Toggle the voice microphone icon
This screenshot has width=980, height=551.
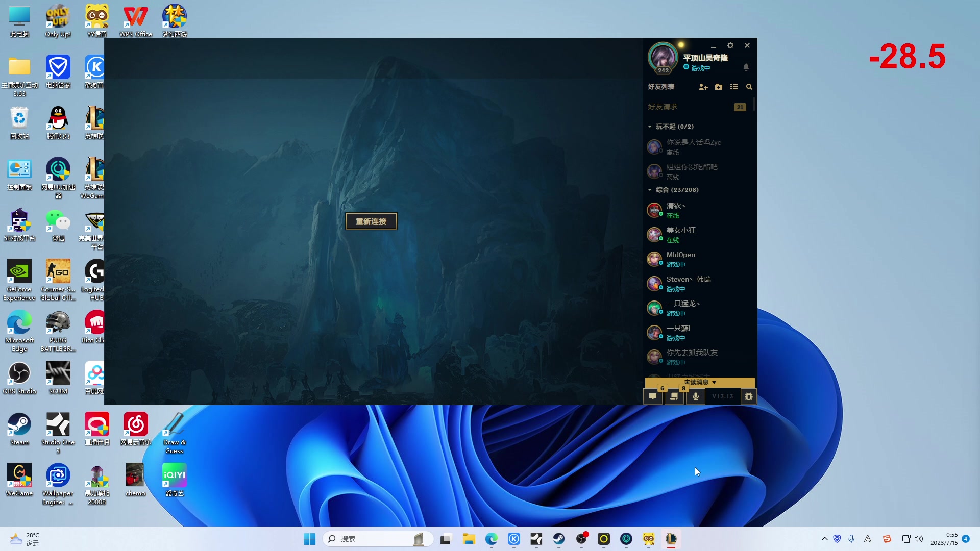[x=696, y=396]
